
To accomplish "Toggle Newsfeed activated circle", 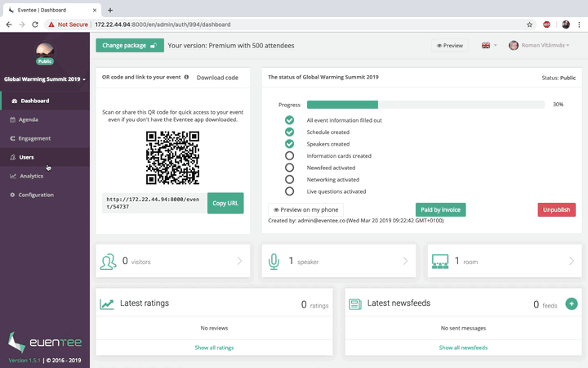I will (x=289, y=168).
